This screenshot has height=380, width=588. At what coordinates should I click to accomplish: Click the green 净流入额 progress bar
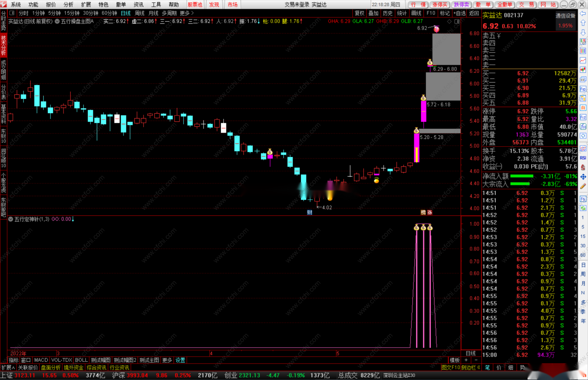point(522,176)
